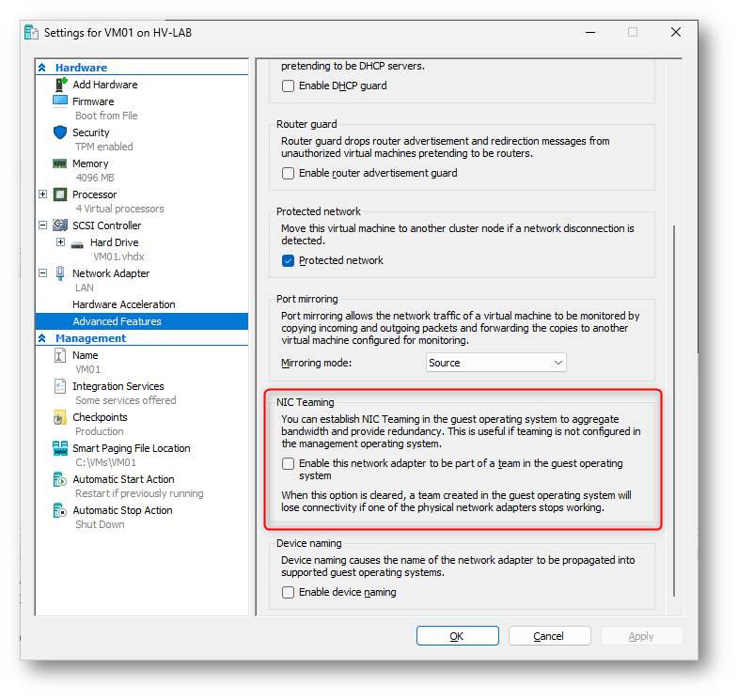
Task: Select the SCSI Controller icon
Action: click(60, 226)
